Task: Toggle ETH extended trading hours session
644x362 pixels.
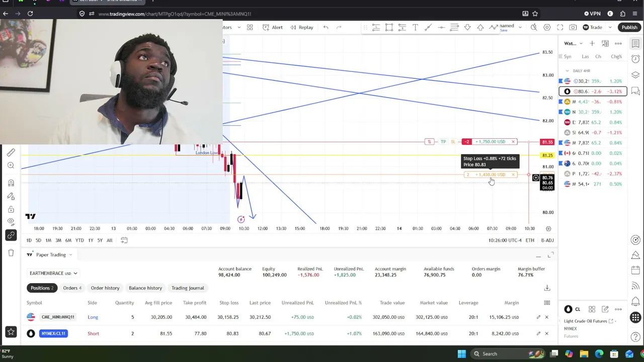Action: click(x=530, y=240)
